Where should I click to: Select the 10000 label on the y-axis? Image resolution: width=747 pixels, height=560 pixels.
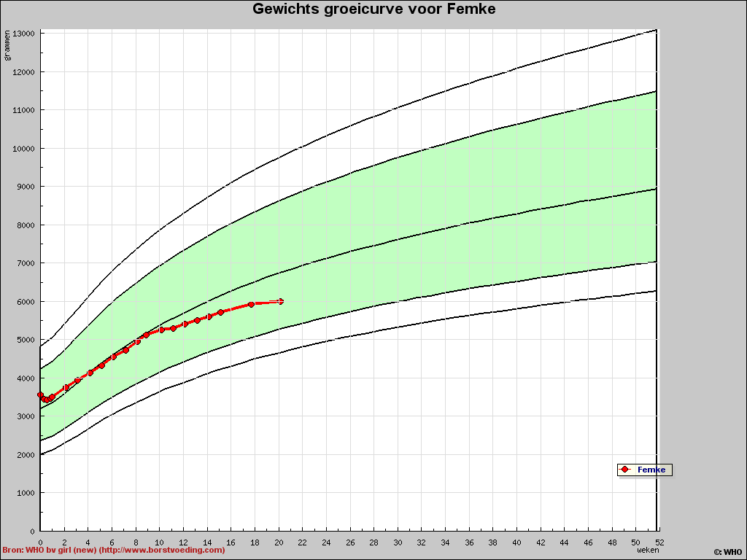pyautogui.click(x=23, y=149)
